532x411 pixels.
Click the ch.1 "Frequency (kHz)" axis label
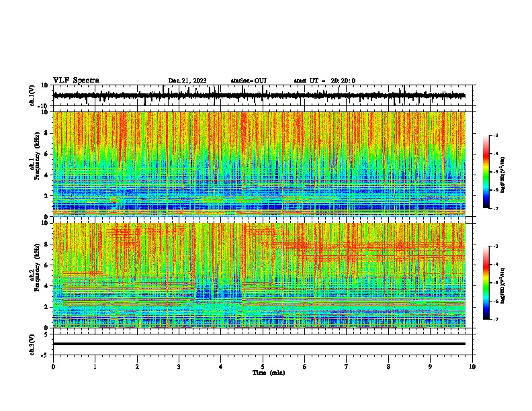37,156
